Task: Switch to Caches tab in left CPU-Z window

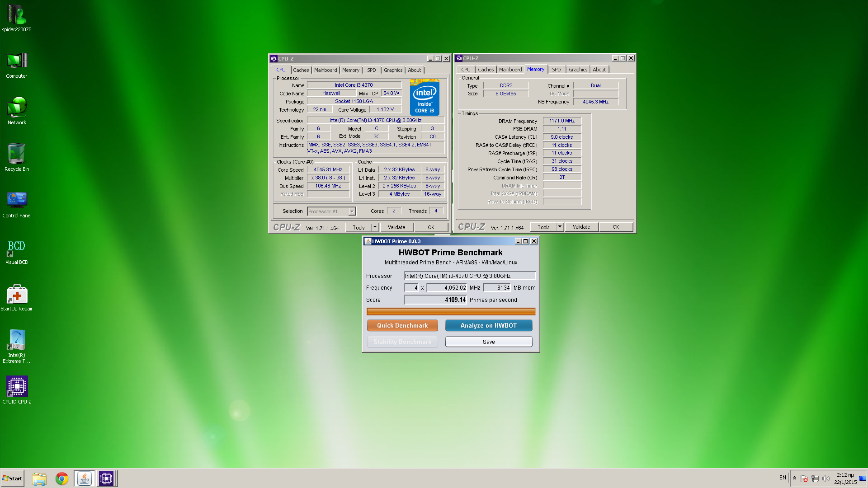Action: tap(301, 70)
